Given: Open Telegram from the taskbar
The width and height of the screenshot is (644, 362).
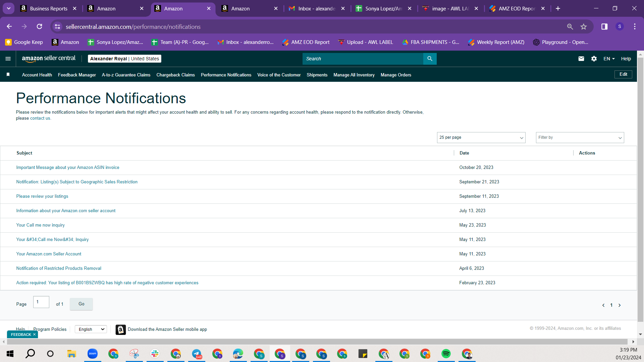Looking at the screenshot, I should tap(197, 354).
